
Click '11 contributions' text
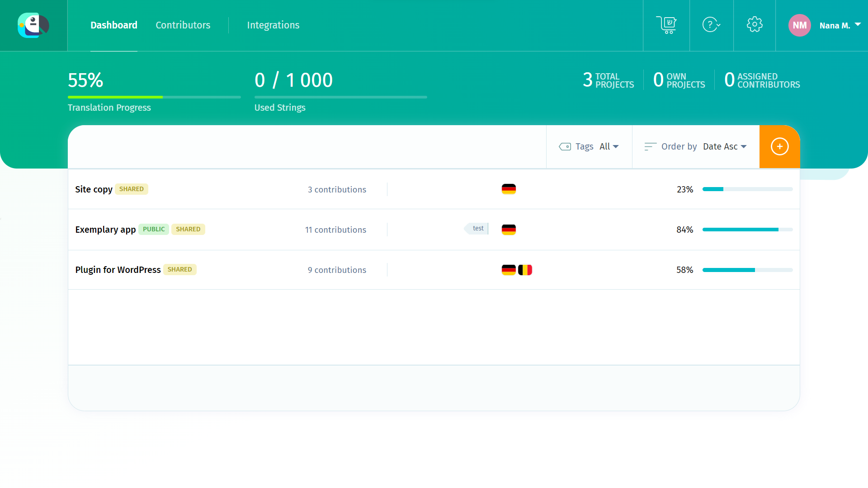coord(335,230)
